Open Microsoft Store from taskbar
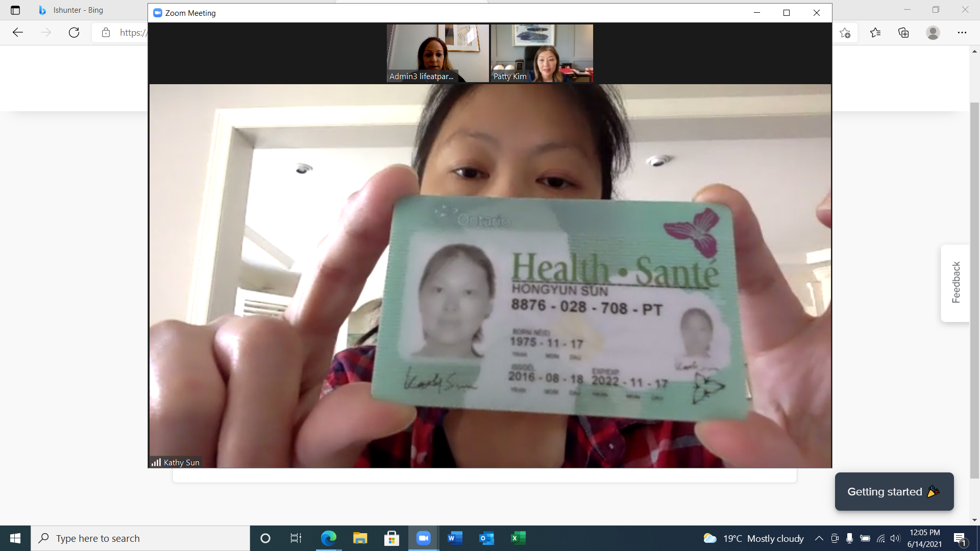 391,538
